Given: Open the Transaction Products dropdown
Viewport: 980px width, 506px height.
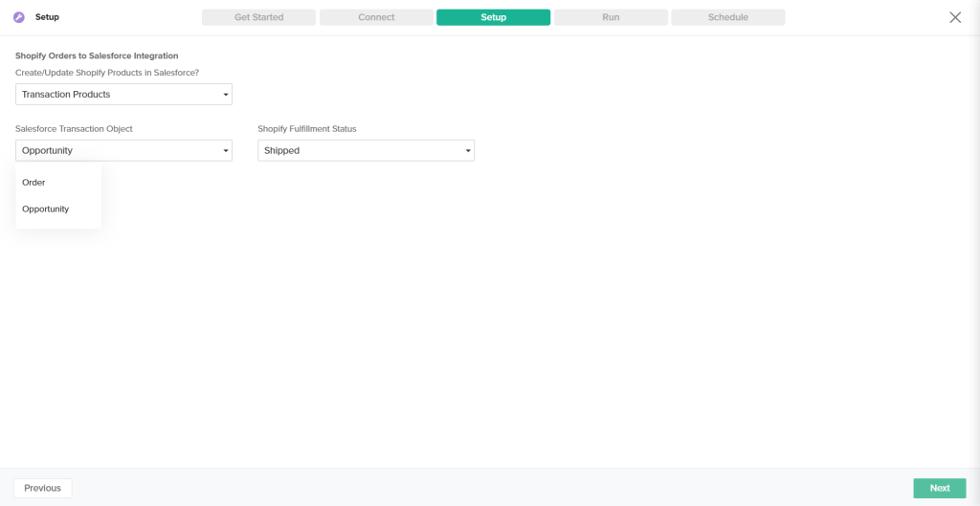Looking at the screenshot, I should 123,95.
